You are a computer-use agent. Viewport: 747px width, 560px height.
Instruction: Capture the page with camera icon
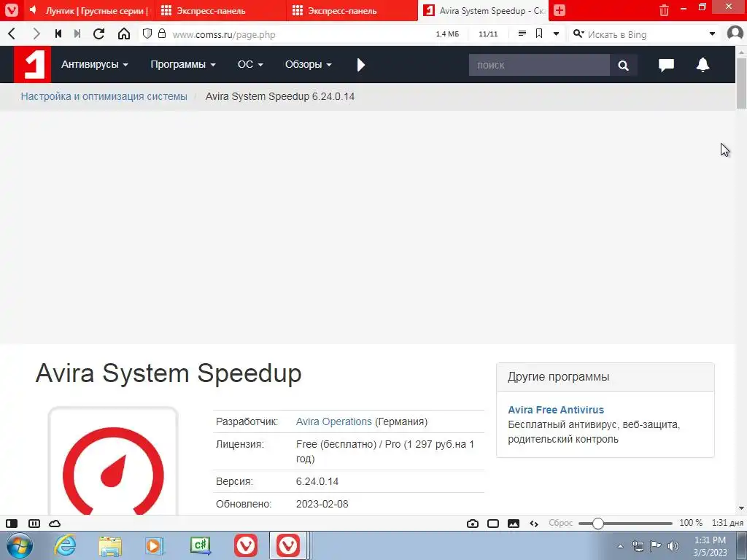472,524
